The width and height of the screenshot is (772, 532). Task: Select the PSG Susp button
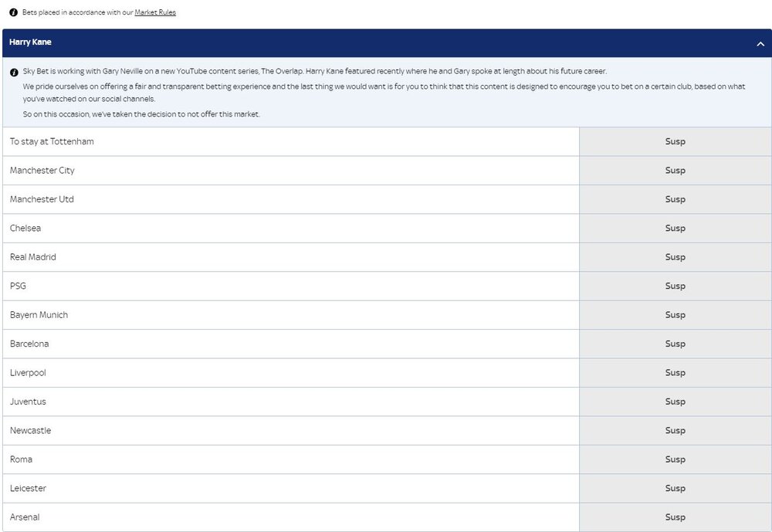pyautogui.click(x=675, y=286)
